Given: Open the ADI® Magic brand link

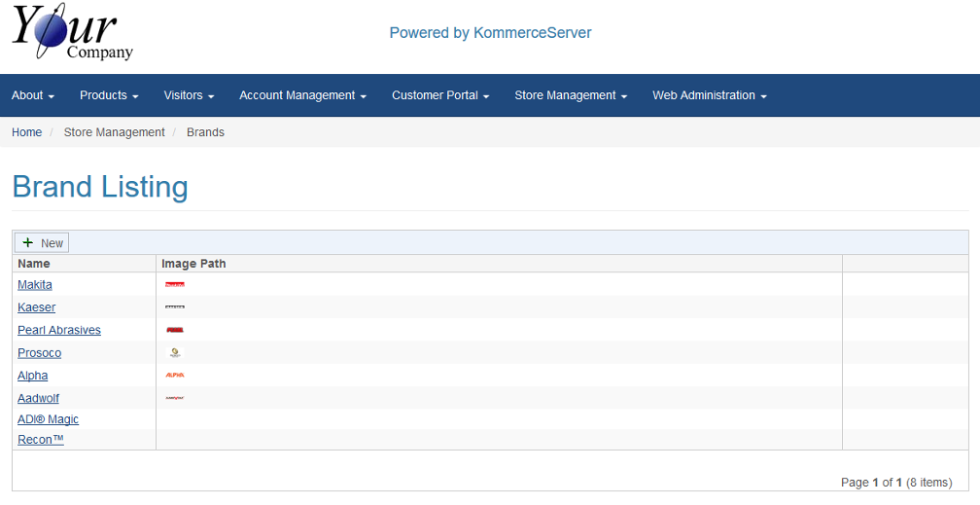Looking at the screenshot, I should 49,419.
